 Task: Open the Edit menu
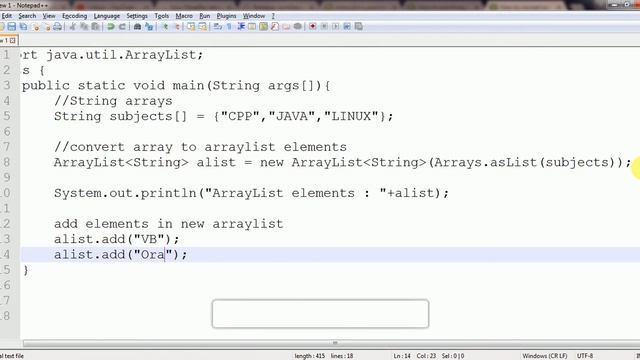pyautogui.click(x=7, y=16)
